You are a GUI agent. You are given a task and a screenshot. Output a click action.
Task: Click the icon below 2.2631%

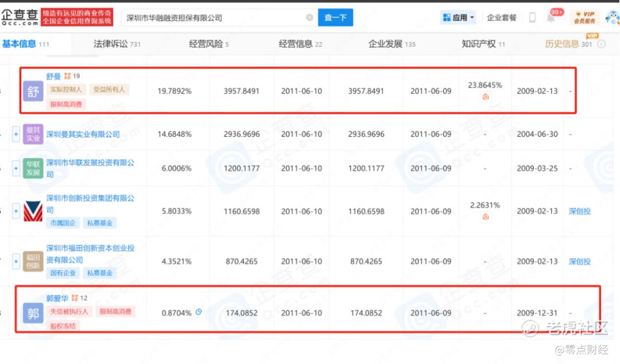[485, 217]
